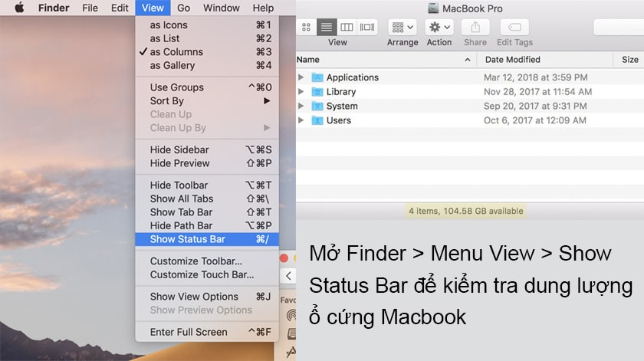This screenshot has height=361, width=644.
Task: Click date Nov 28, 2017 at 11:54 AM
Action: point(537,91)
